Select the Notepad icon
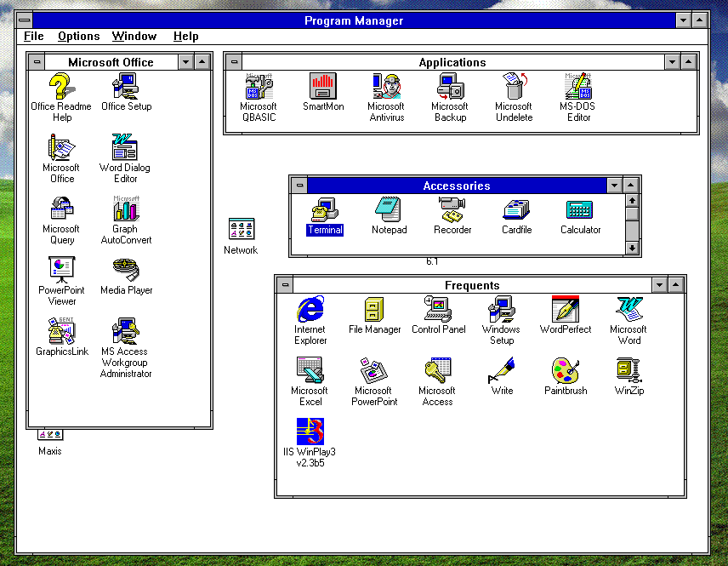Screen dimensions: 728x566 [389, 210]
